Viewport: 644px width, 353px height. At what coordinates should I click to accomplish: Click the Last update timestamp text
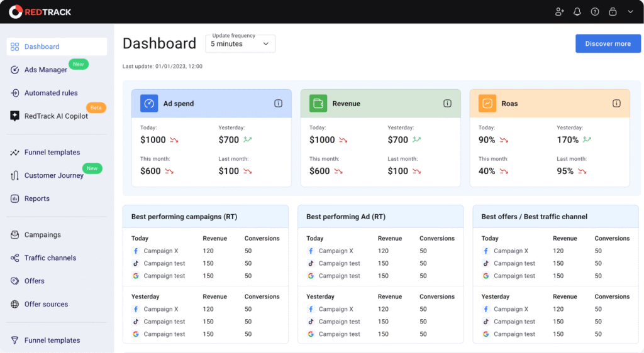(162, 67)
